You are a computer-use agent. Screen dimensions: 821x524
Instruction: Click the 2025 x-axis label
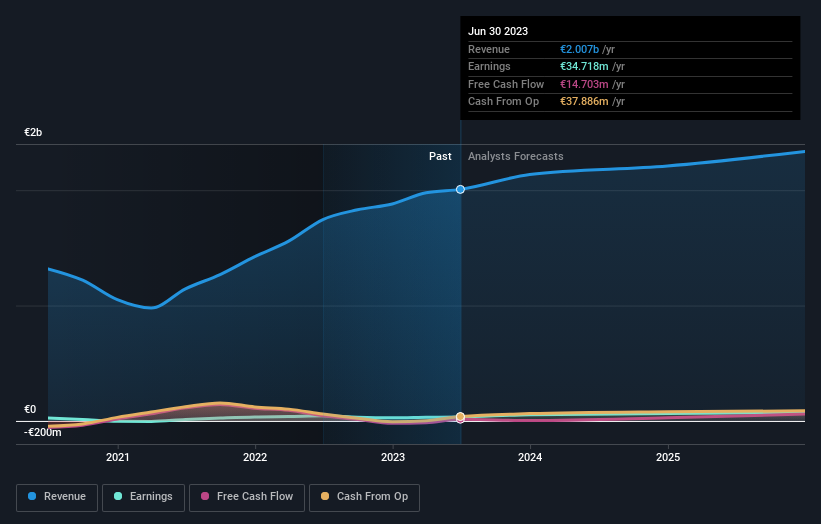[668, 458]
